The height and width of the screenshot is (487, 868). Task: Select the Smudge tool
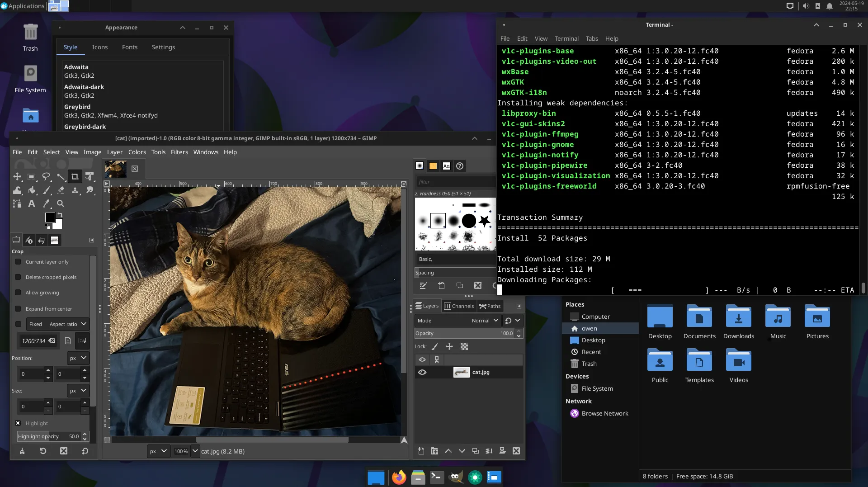pyautogui.click(x=90, y=190)
